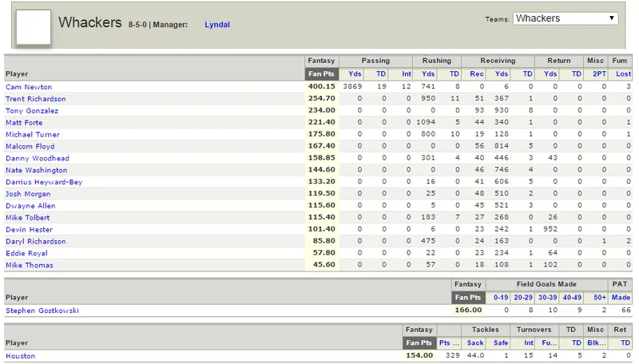This screenshot has width=639, height=364.
Task: Select Devin Hester's 952 return yards
Action: pos(550,229)
